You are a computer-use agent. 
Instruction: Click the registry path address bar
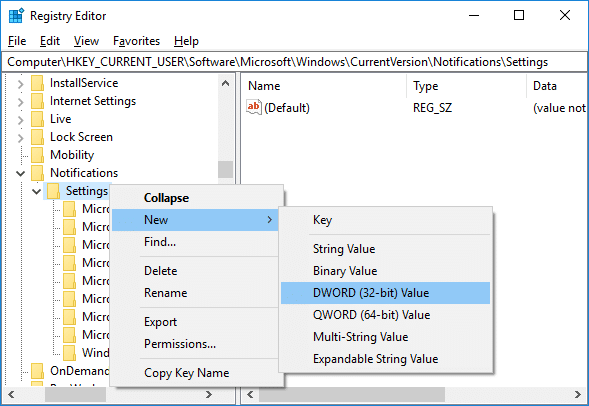294,62
